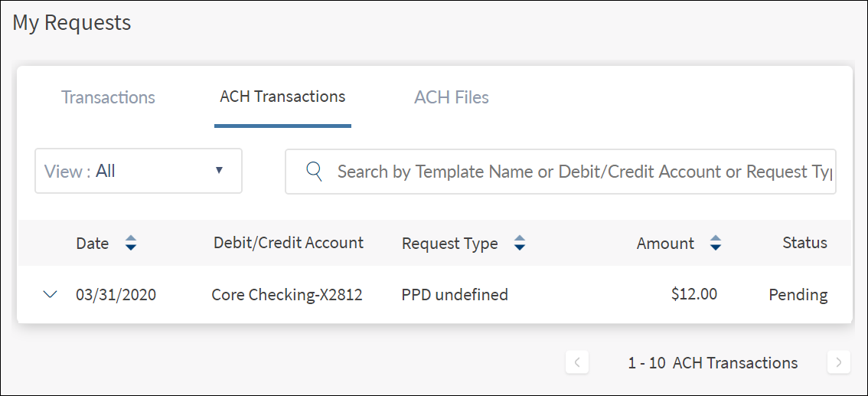Switch to the Transactions tab
The height and width of the screenshot is (396, 868).
tap(108, 97)
